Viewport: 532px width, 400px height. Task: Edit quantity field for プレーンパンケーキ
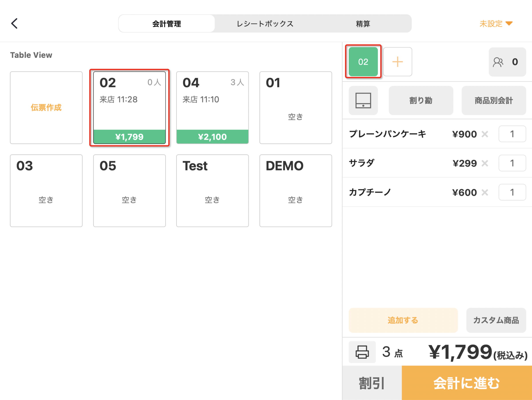(x=512, y=134)
